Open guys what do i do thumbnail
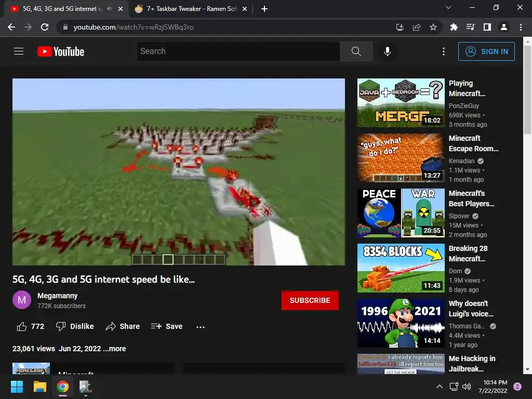The image size is (532, 399). coord(401,158)
